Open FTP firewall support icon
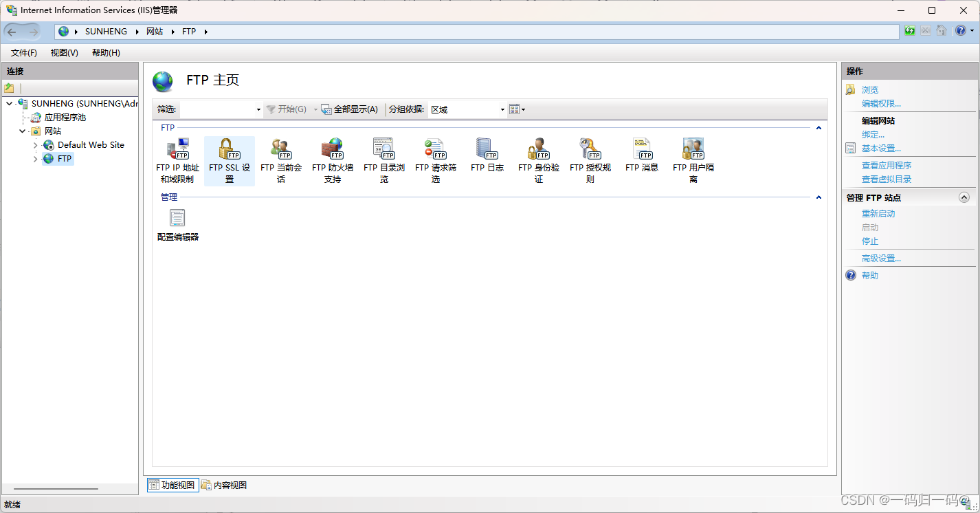 (333, 161)
